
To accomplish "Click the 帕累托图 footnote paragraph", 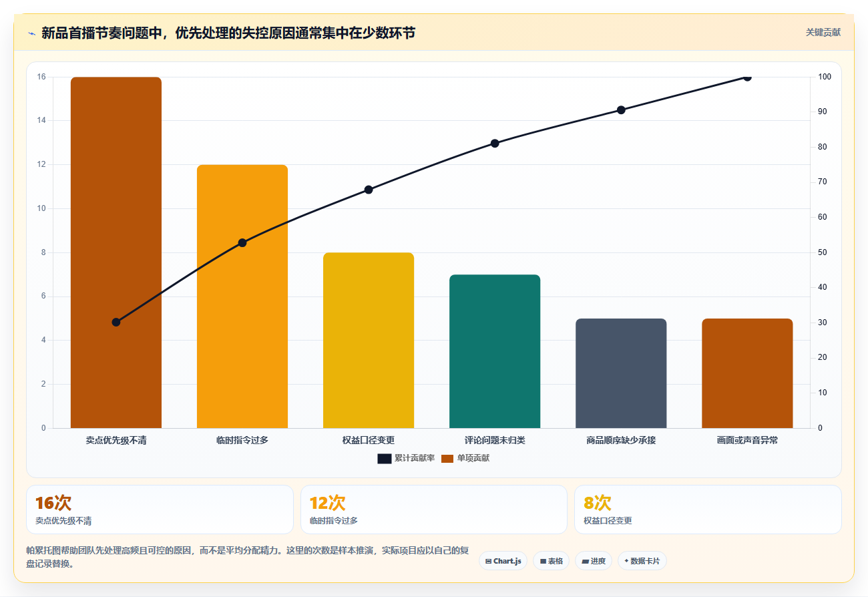I will 247,557.
